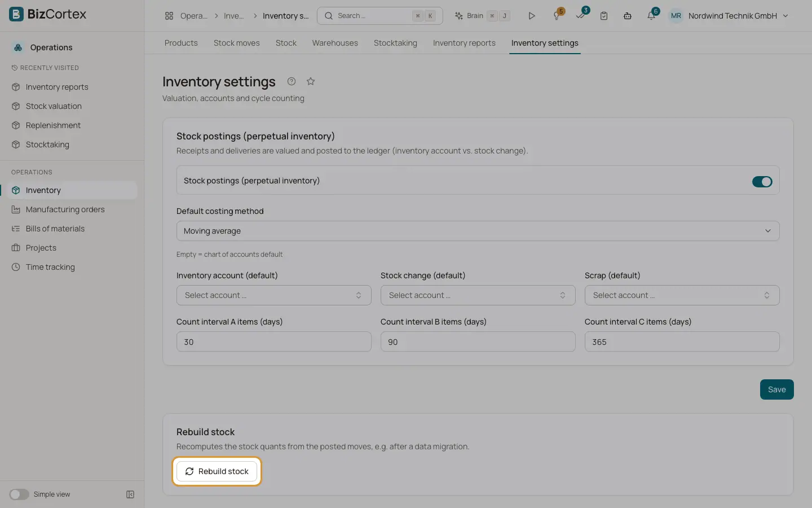Open Stock change (default) account selector
The height and width of the screenshot is (508, 812).
[x=478, y=295]
